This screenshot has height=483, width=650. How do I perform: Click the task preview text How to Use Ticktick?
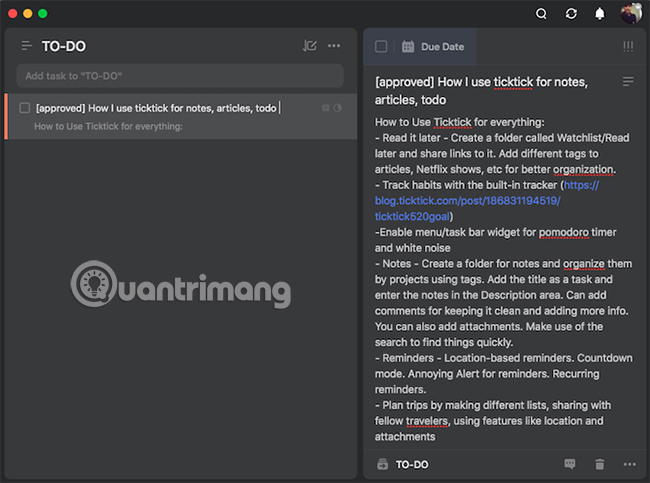pyautogui.click(x=108, y=126)
